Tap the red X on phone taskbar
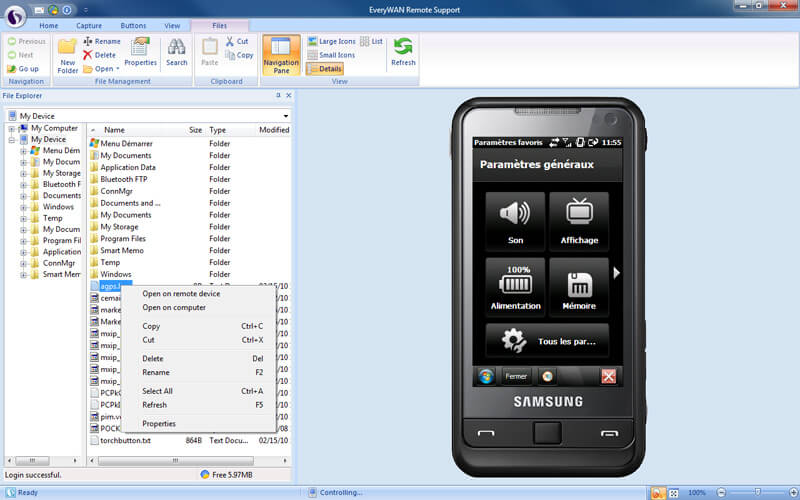This screenshot has height=500, width=800. click(608, 377)
